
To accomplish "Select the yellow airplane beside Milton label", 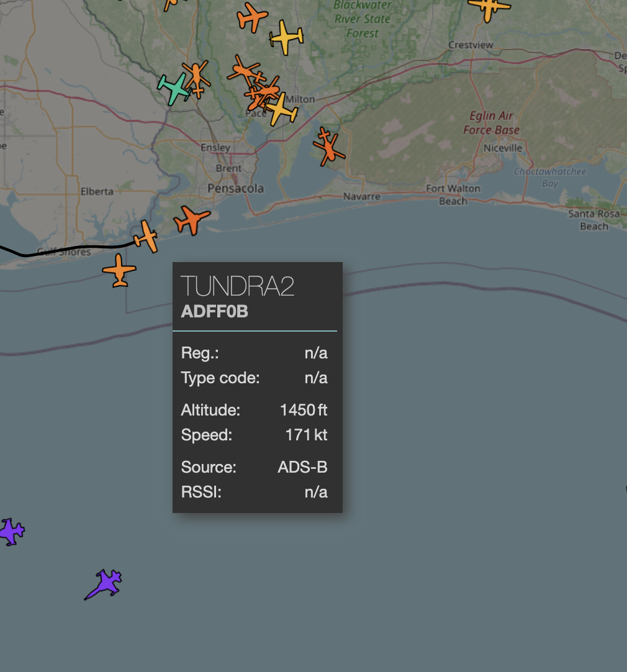I will click(x=281, y=109).
